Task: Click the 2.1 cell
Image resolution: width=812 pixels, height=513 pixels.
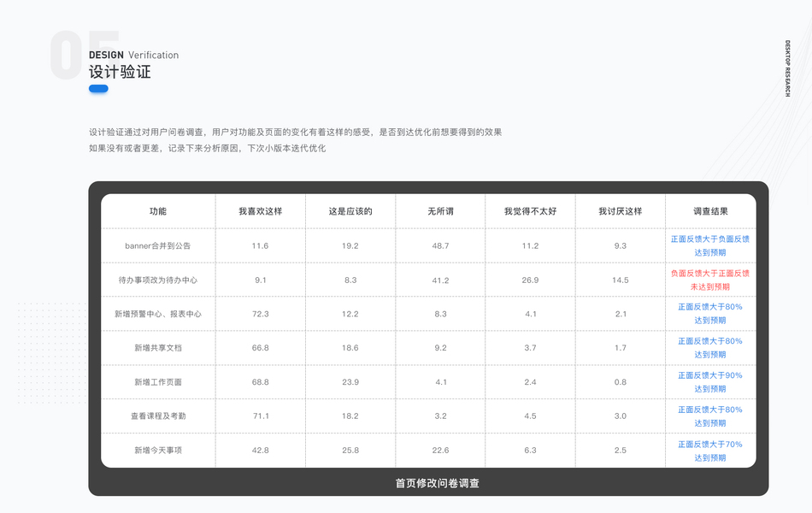Action: click(621, 314)
